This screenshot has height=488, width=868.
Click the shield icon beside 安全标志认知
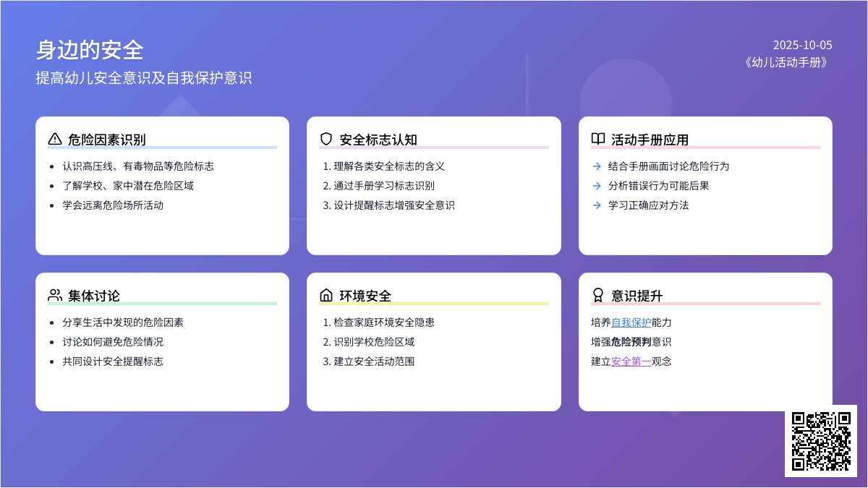[x=326, y=139]
